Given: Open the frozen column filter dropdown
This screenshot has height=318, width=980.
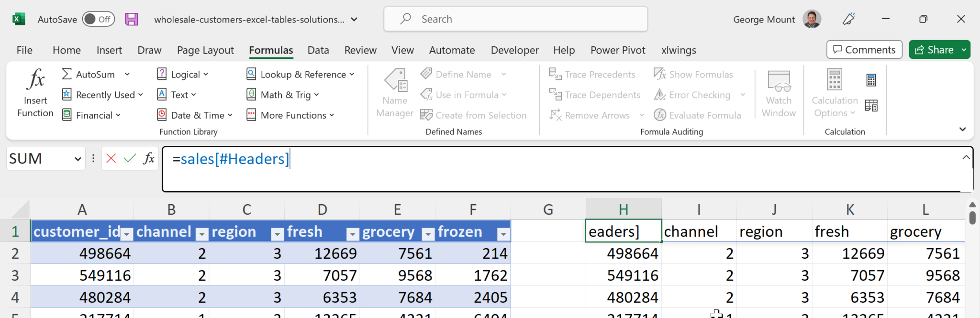Looking at the screenshot, I should pos(503,234).
